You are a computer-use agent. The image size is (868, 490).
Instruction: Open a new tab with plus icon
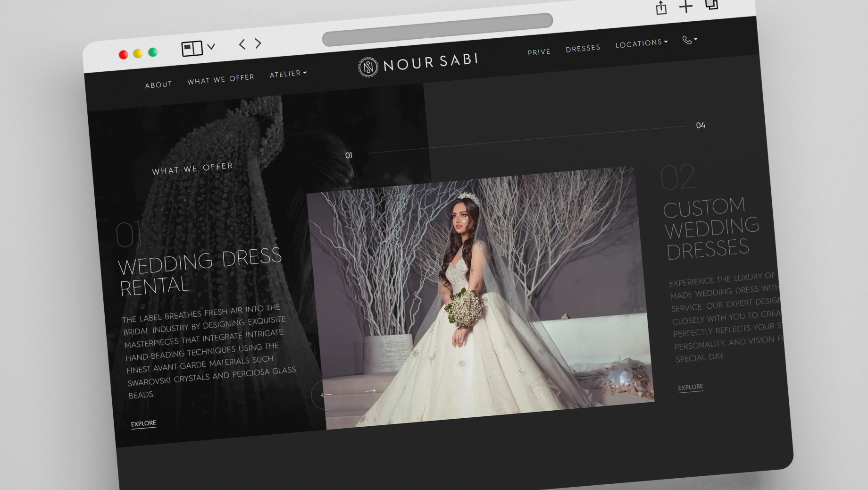[686, 7]
